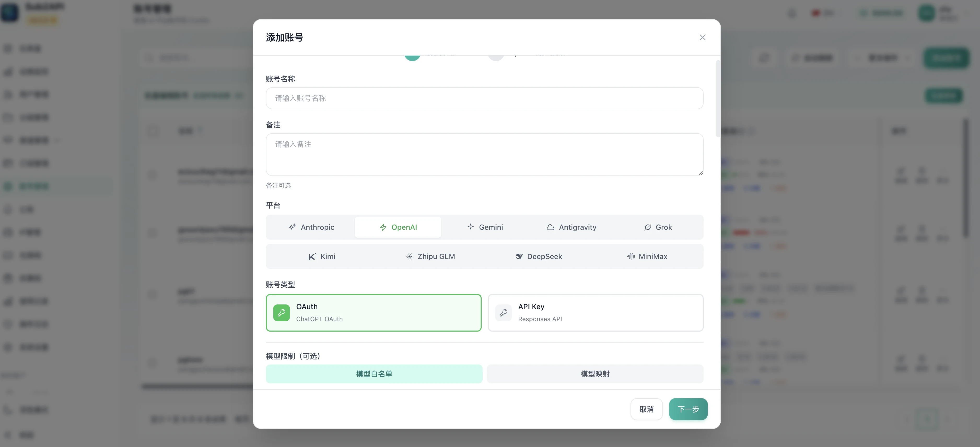980x447 pixels.
Task: Close the 添加账号 dialog
Action: click(x=702, y=37)
